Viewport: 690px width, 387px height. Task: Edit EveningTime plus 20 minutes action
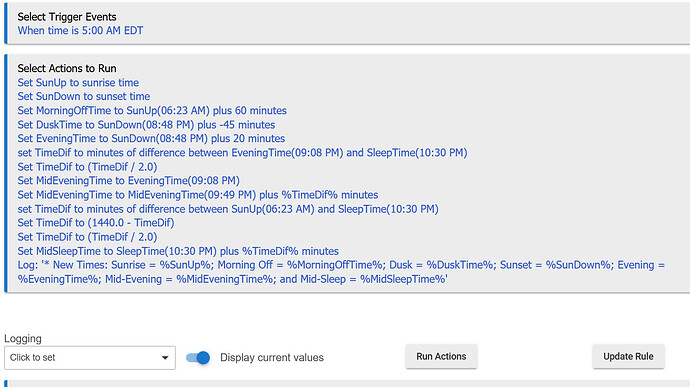coord(151,139)
